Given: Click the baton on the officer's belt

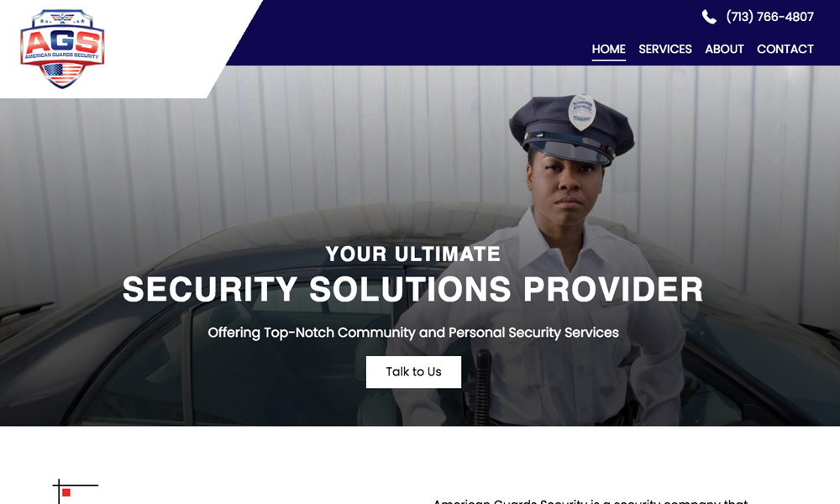Looking at the screenshot, I should 483,386.
